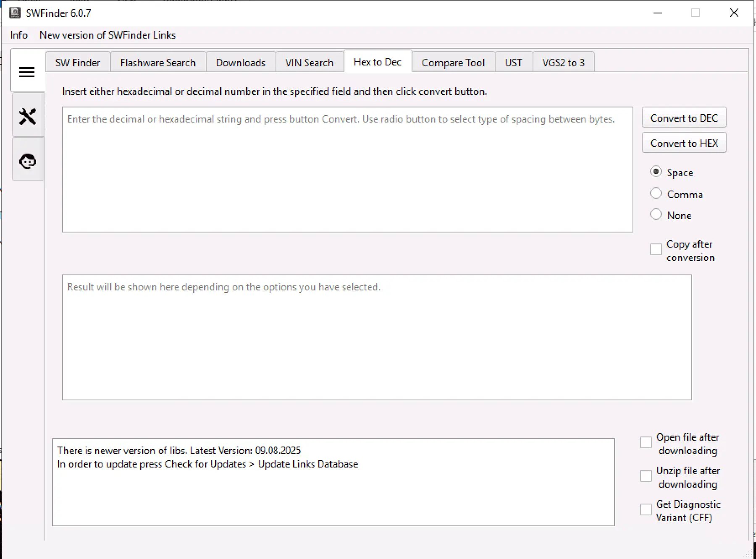This screenshot has width=756, height=559.
Task: Switch to the Flashware Search tab
Action: tap(158, 63)
